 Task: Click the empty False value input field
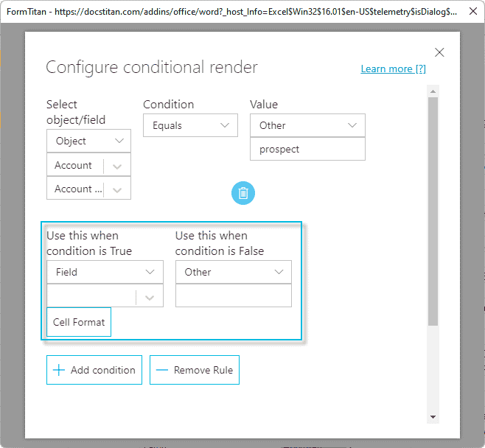coord(233,295)
